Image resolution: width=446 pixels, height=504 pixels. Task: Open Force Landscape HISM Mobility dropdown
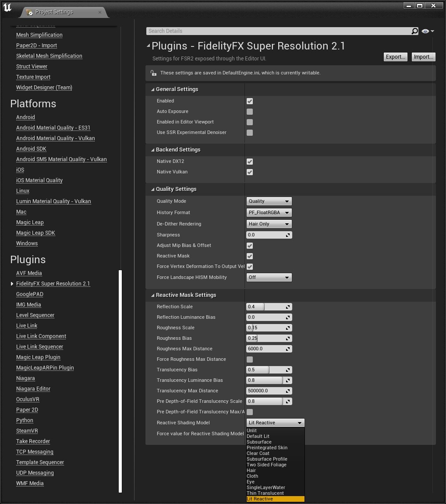coord(269,277)
